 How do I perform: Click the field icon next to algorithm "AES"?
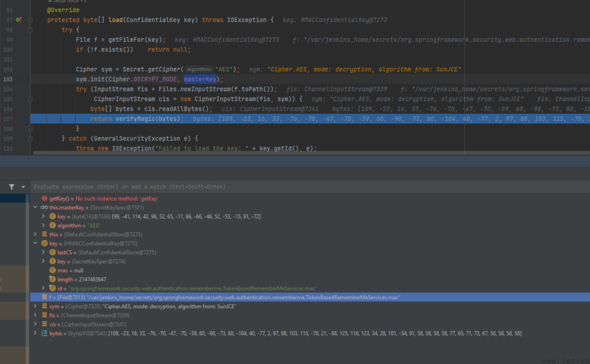click(52, 225)
